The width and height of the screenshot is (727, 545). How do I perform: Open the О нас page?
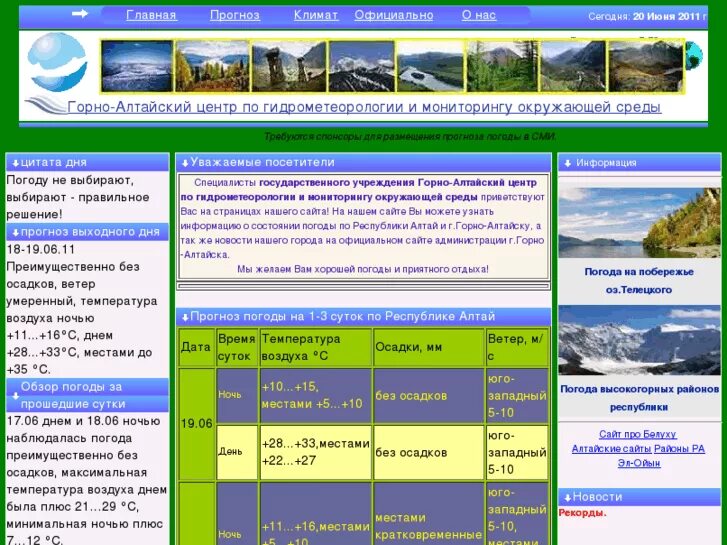click(478, 15)
